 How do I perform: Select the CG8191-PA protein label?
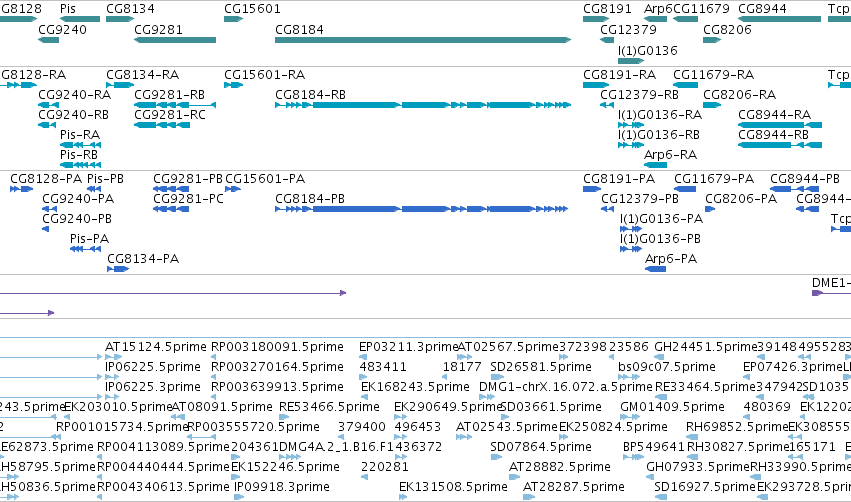619,179
